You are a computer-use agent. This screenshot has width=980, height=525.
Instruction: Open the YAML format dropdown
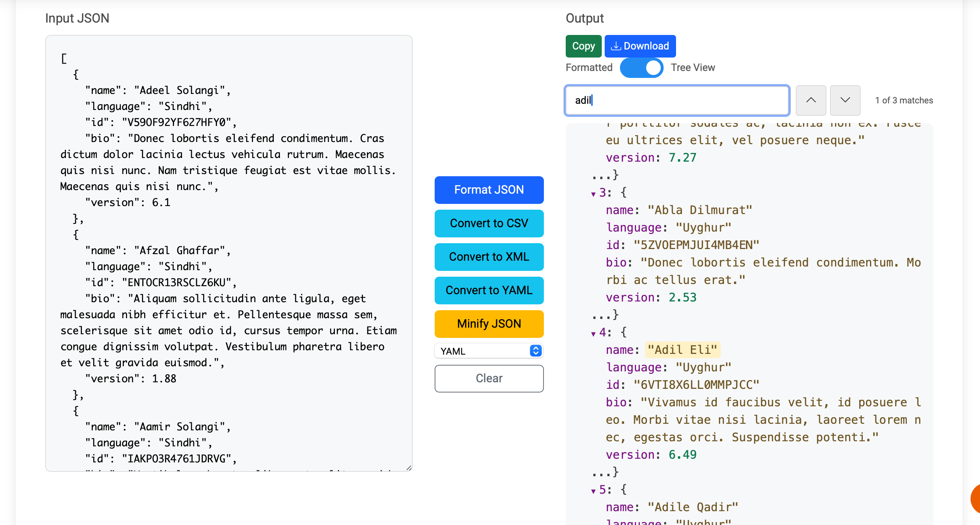coord(489,351)
